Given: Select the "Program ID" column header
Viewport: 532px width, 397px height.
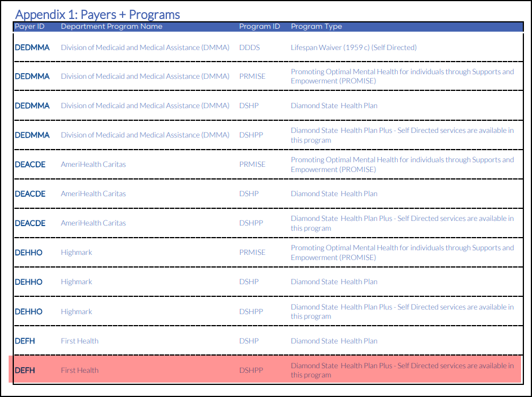Looking at the screenshot, I should tap(260, 26).
